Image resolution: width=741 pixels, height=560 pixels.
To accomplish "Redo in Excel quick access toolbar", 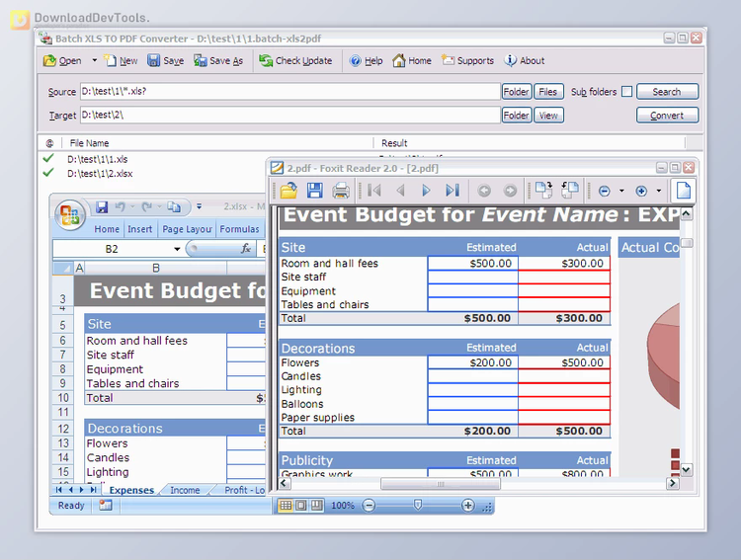I will tap(147, 207).
